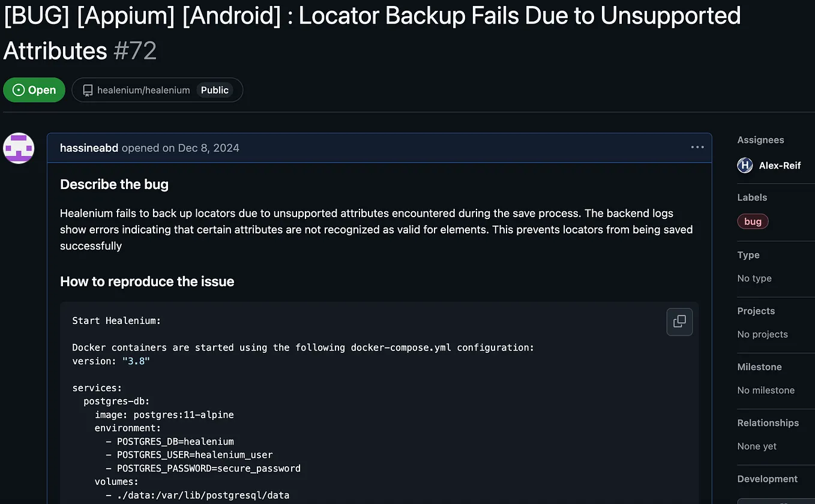Image resolution: width=815 pixels, height=504 pixels.
Task: Copy the docker-compose code block
Action: (x=679, y=322)
